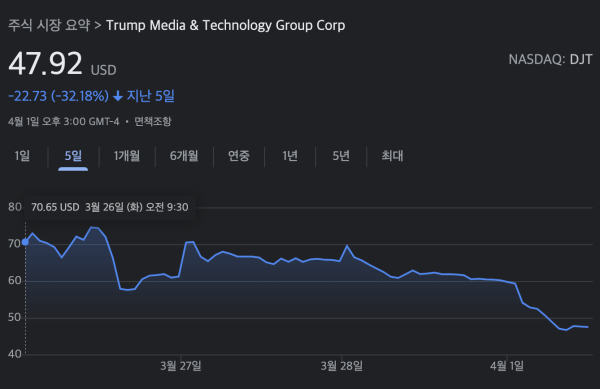Image resolution: width=600 pixels, height=389 pixels.
Task: Choose the 1년 range tab
Action: tap(290, 156)
